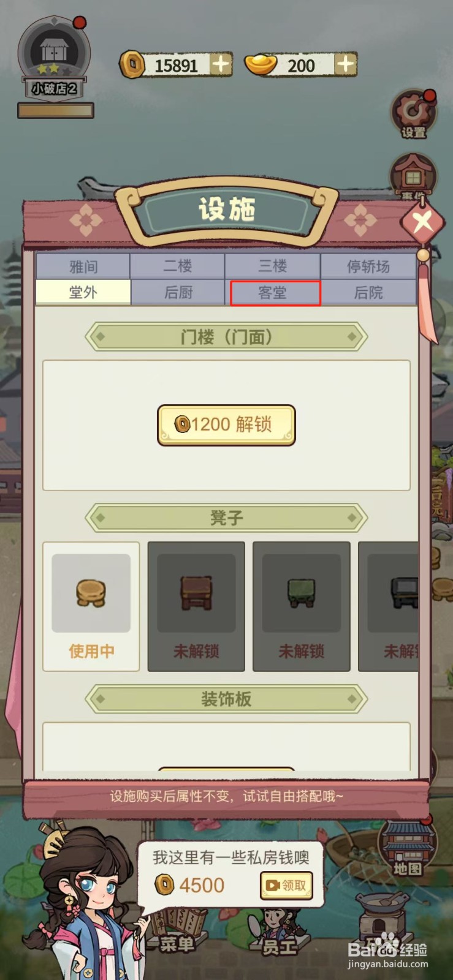The height and width of the screenshot is (980, 453).
Task: Add more gold ingots with plus button
Action: [x=346, y=64]
